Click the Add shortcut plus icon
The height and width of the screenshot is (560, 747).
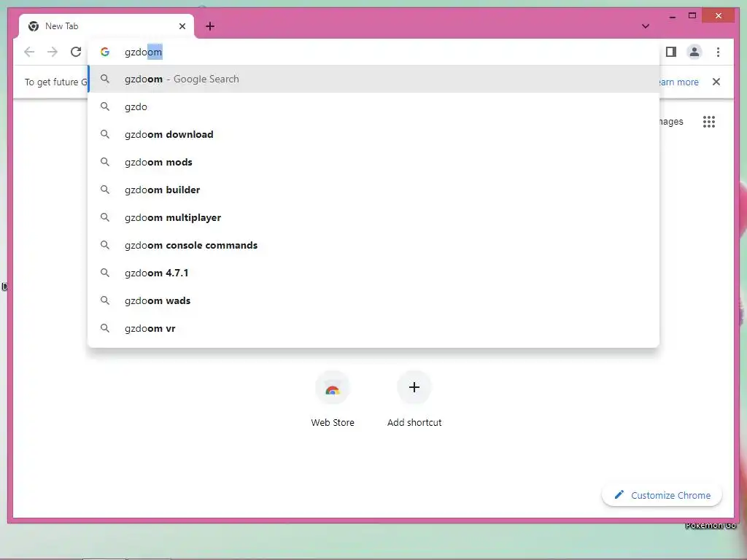414,388
